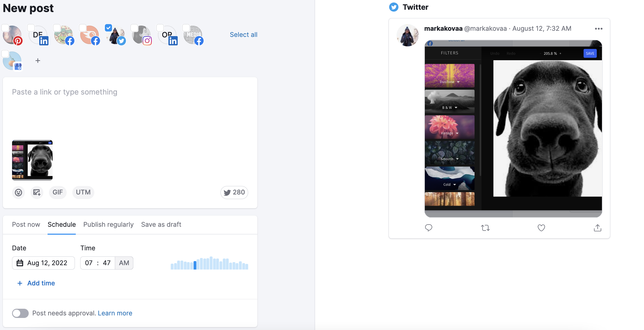Click the highlighted bar in activity chart
The width and height of the screenshot is (644, 330).
[195, 265]
